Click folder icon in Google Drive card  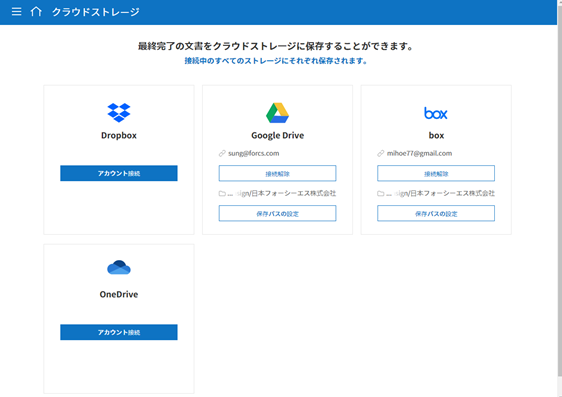(x=222, y=194)
